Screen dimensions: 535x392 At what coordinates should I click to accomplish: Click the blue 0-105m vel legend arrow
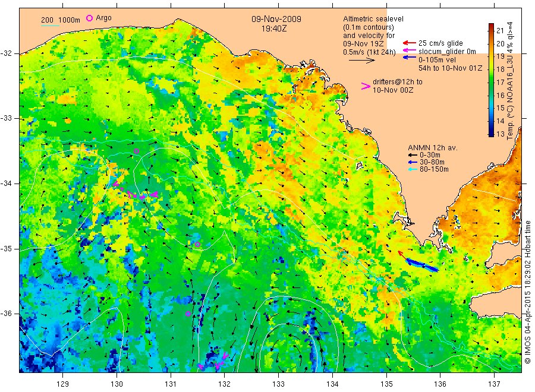tap(410, 58)
